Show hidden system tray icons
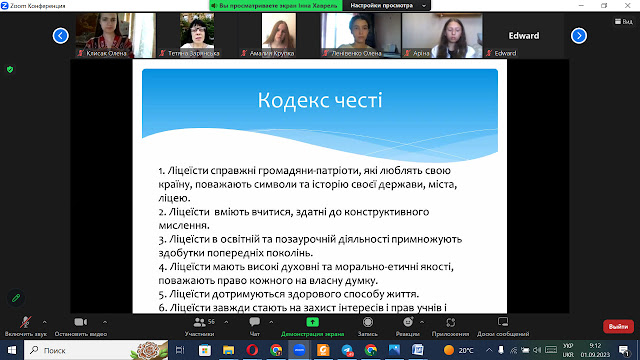Image resolution: width=640 pixels, height=360 pixels. [x=489, y=350]
